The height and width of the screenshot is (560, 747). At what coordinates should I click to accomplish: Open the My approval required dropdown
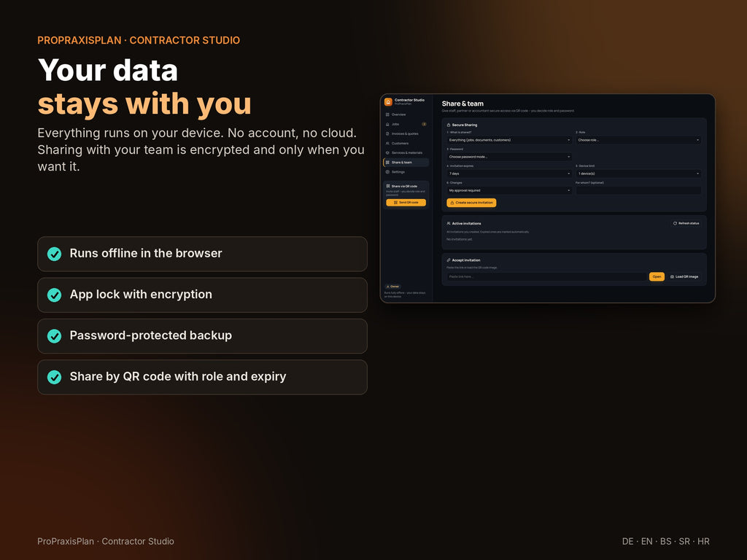(508, 190)
